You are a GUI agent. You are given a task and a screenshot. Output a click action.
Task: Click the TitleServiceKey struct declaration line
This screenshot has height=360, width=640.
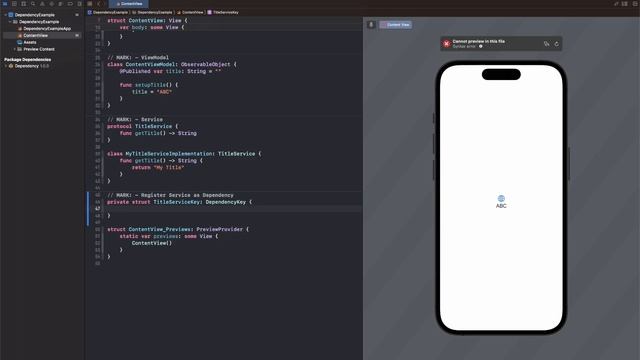coord(179,202)
